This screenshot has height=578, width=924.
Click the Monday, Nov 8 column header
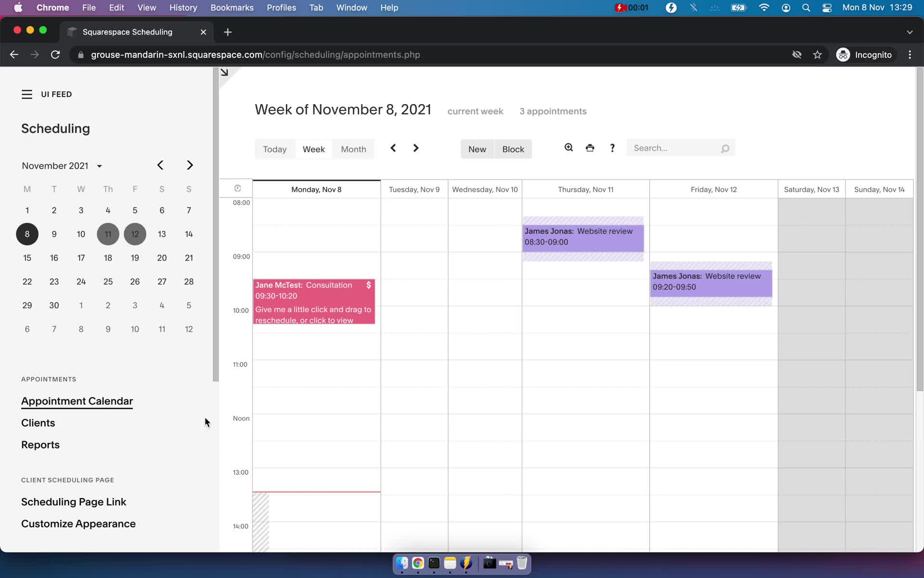[x=317, y=189]
